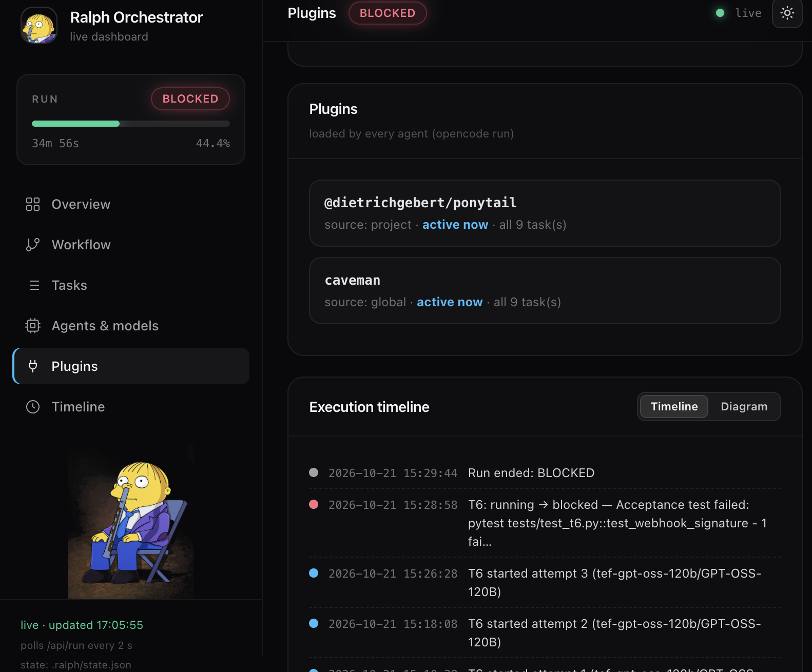Select the 'Run ended: BLOCKED' timeline entry
Screen dimensions: 812x672
545,473
